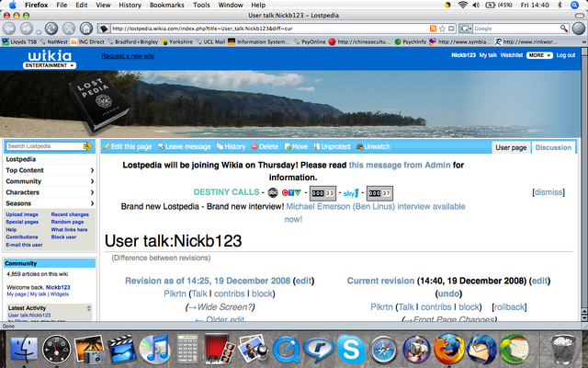Screen dimensions: 588x368
Task: Open the Google search engine dropdown
Action: pos(466,29)
